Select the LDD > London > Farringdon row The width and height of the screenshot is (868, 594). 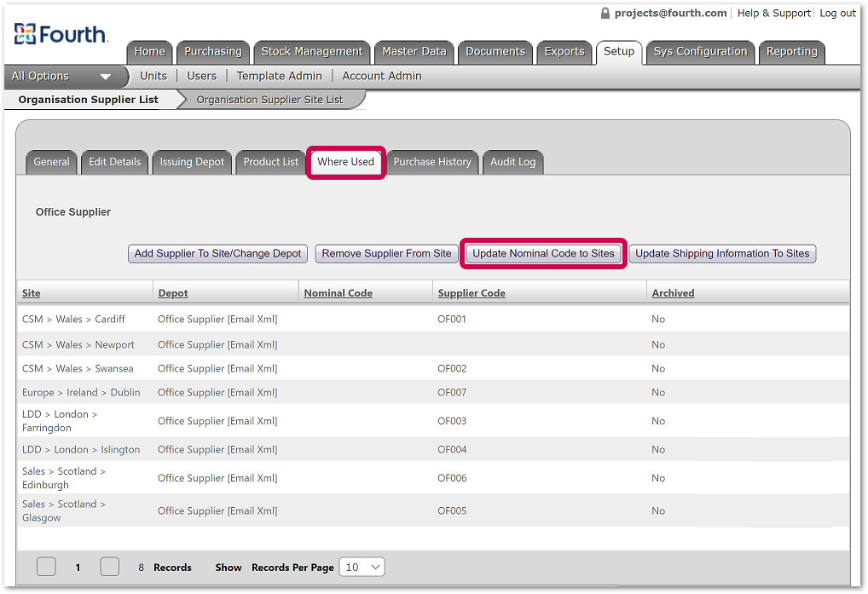433,421
